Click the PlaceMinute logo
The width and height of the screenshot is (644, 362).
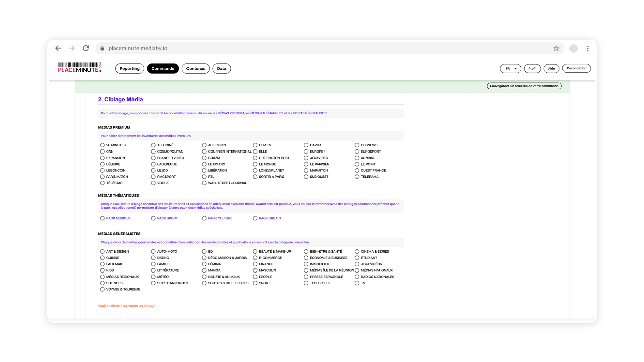pos(79,67)
